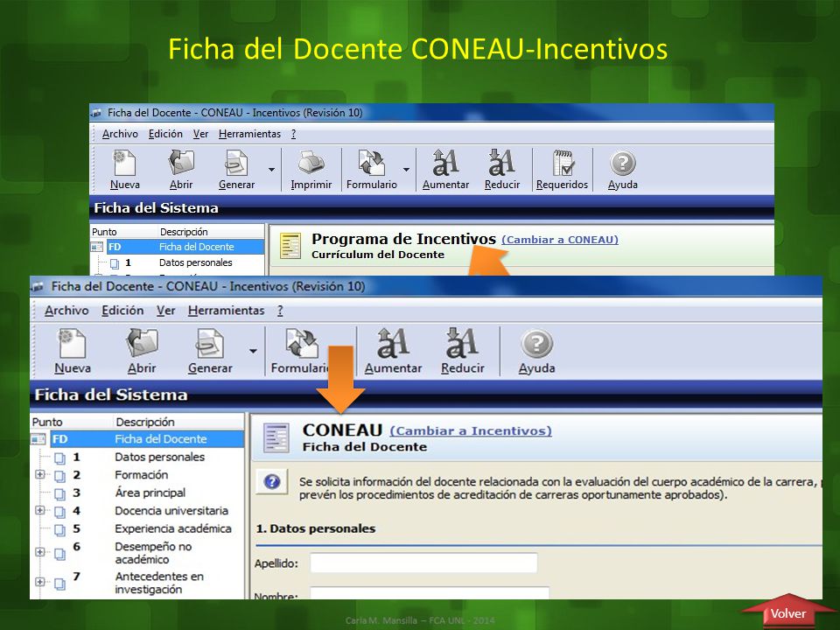Expand tree node 7 Antecedentes en investigación

pos(39,582)
